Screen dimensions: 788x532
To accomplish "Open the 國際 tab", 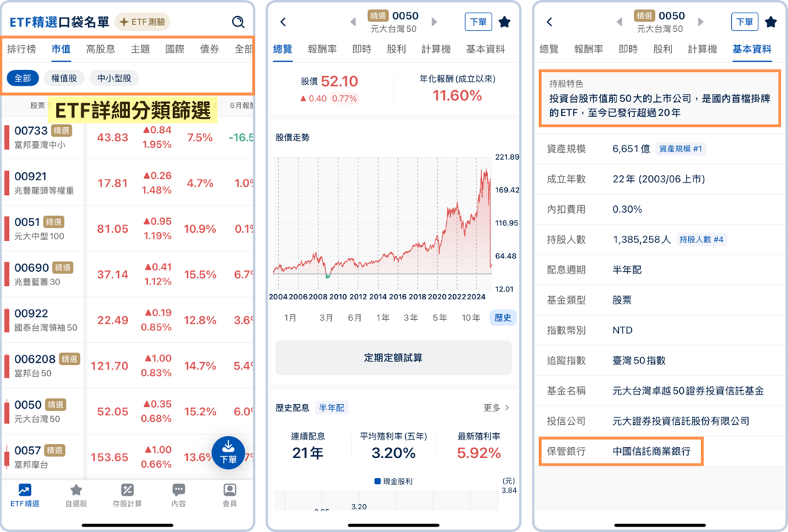I will [175, 49].
